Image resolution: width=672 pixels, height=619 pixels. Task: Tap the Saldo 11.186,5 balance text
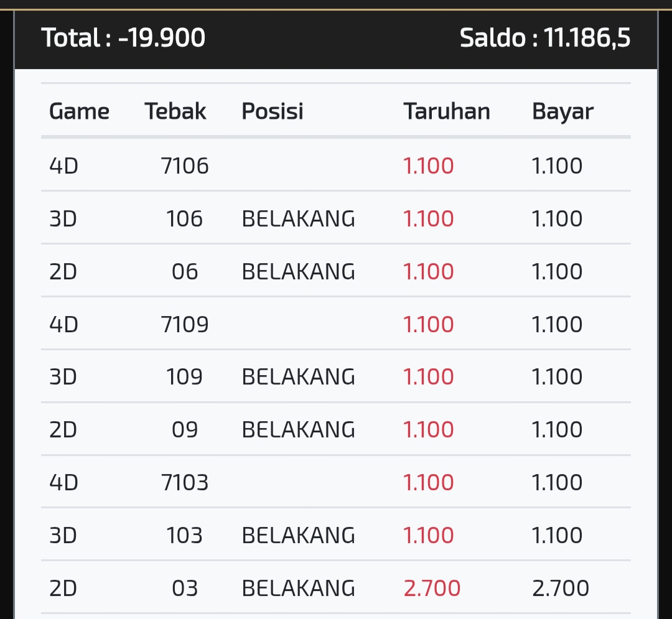pyautogui.click(x=545, y=38)
